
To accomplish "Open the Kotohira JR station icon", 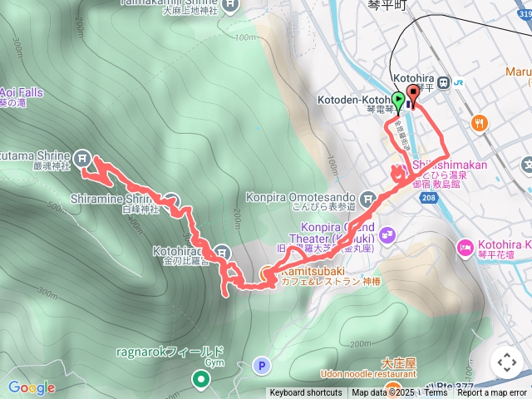I will [x=443, y=82].
